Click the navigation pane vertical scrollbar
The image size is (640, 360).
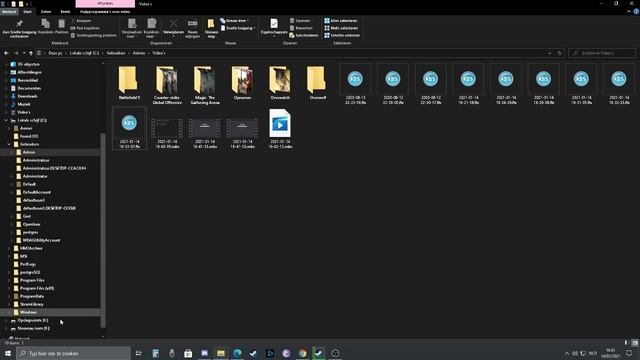coord(103,229)
